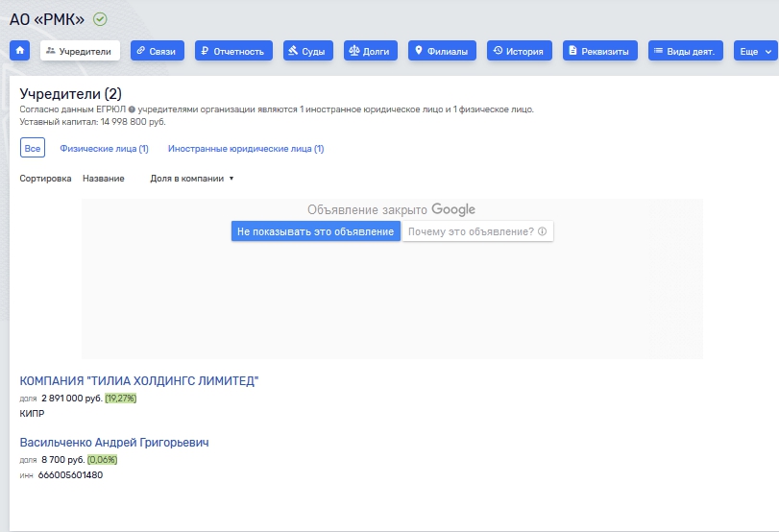The height and width of the screenshot is (532, 779).
Task: Click Не показывать это объявление button
Action: [x=315, y=231]
